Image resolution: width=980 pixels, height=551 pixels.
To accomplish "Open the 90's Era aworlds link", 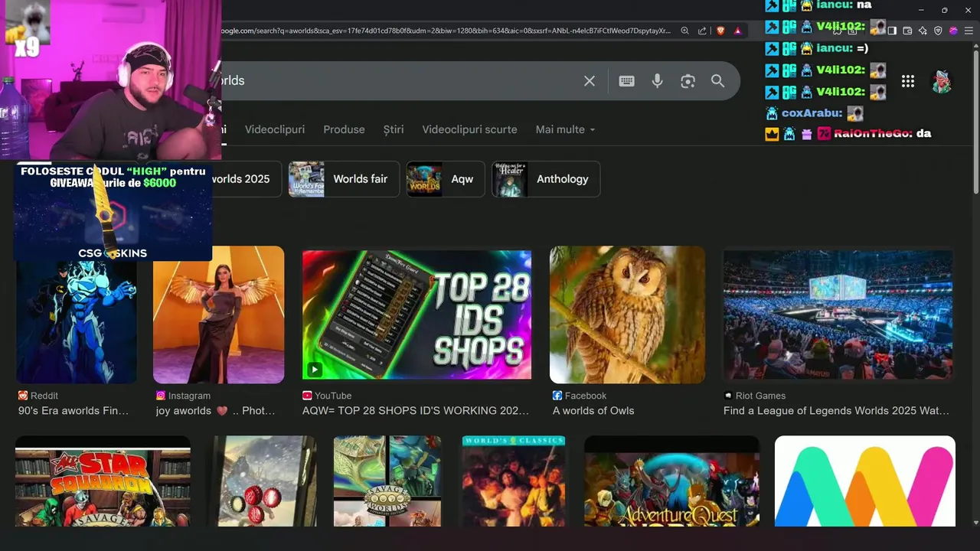I will 73,411.
